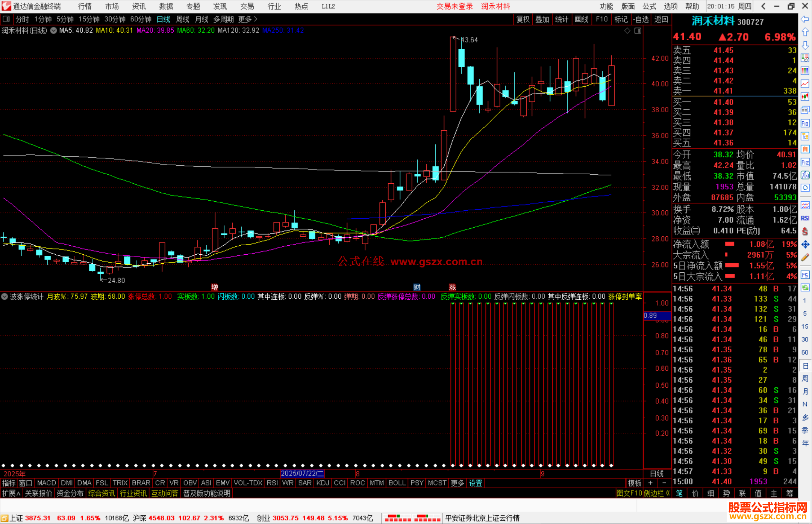Click the 设置 indicator settings button

(x=476, y=483)
